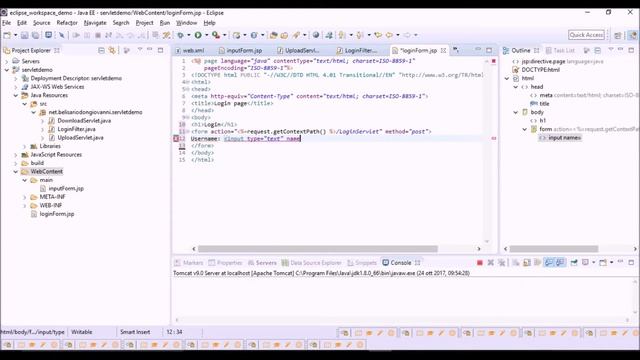Screen dimensions: 640x360
Task: Click Collapse All in Project Explorer
Action: 101,50
